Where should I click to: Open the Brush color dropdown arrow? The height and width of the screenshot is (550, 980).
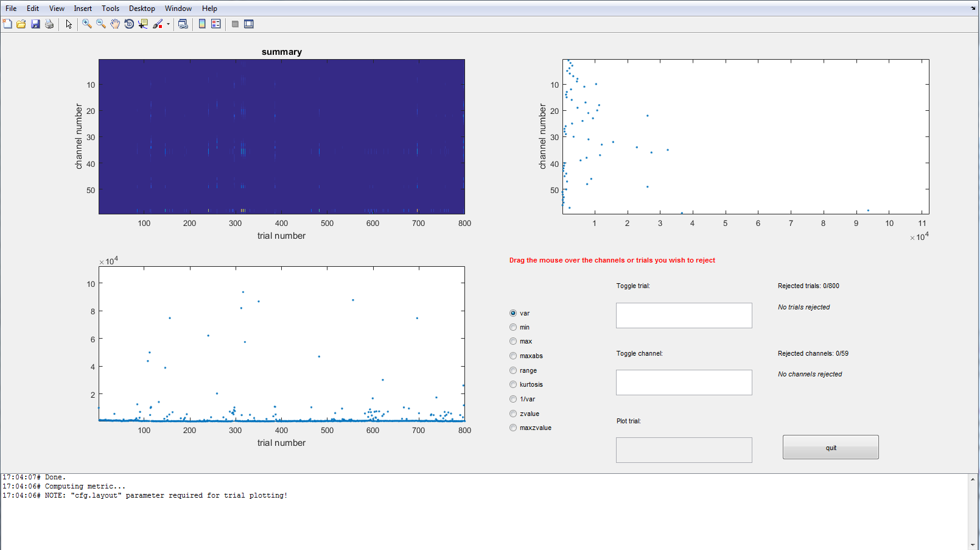pos(168,24)
